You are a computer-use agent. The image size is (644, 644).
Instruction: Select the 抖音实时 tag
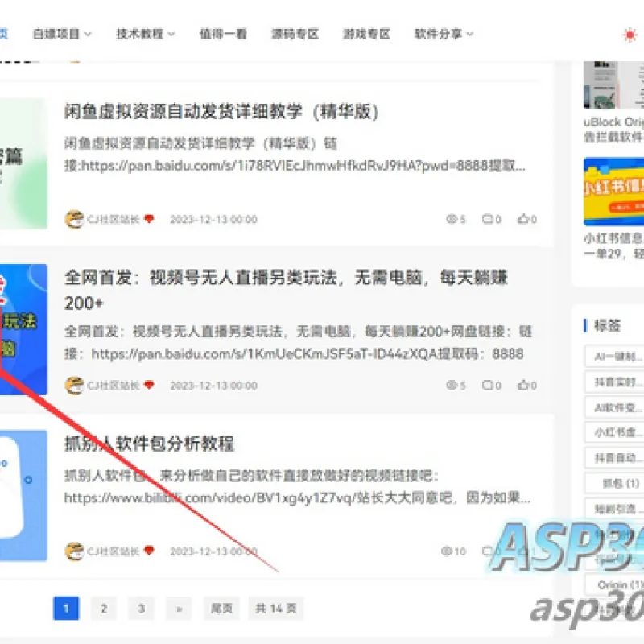tap(614, 382)
